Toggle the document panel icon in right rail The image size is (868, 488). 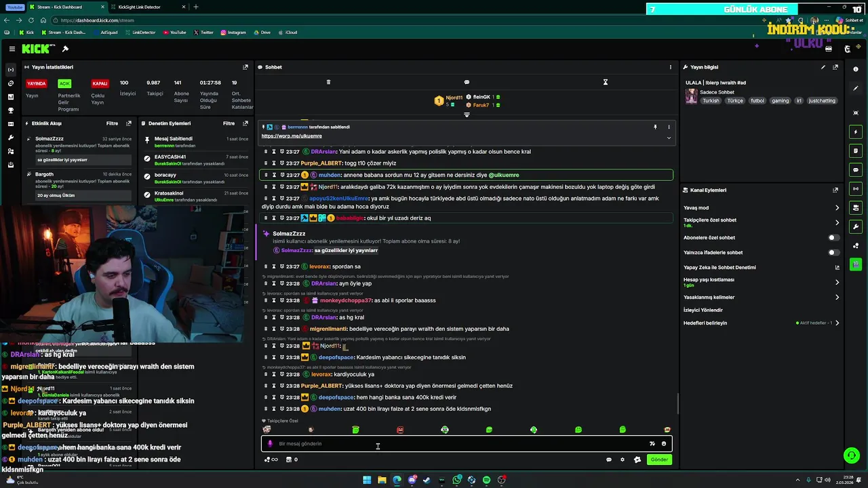coord(856,150)
